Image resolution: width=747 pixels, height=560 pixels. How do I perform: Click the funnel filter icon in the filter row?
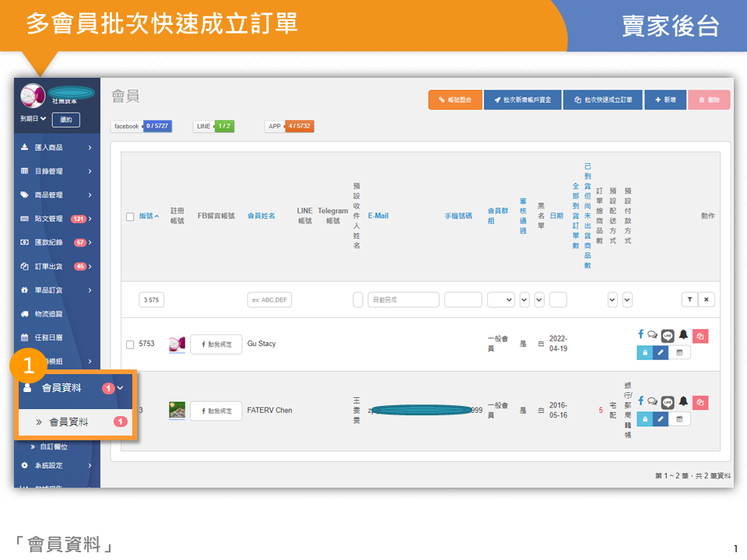(689, 299)
